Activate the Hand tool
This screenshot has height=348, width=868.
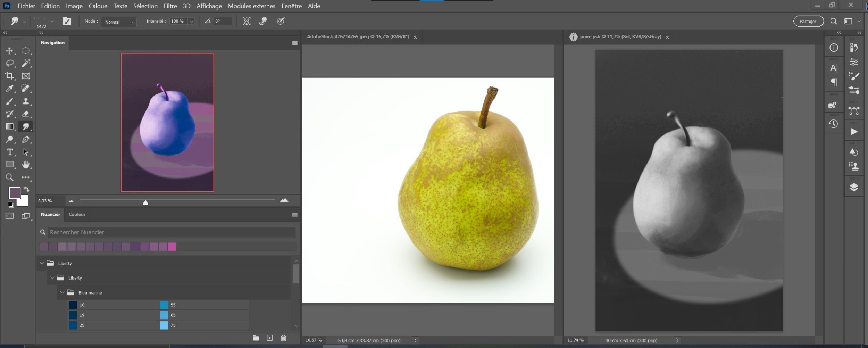pos(25,165)
